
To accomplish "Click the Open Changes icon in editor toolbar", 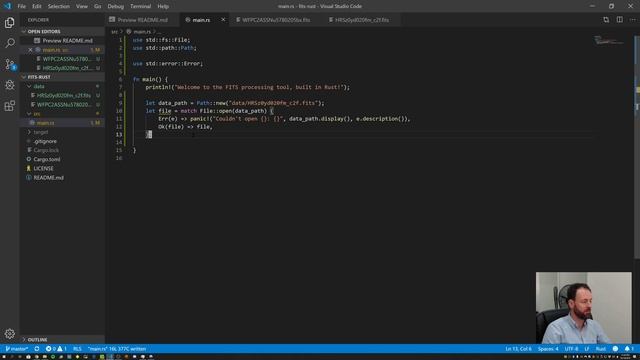I will [606, 20].
